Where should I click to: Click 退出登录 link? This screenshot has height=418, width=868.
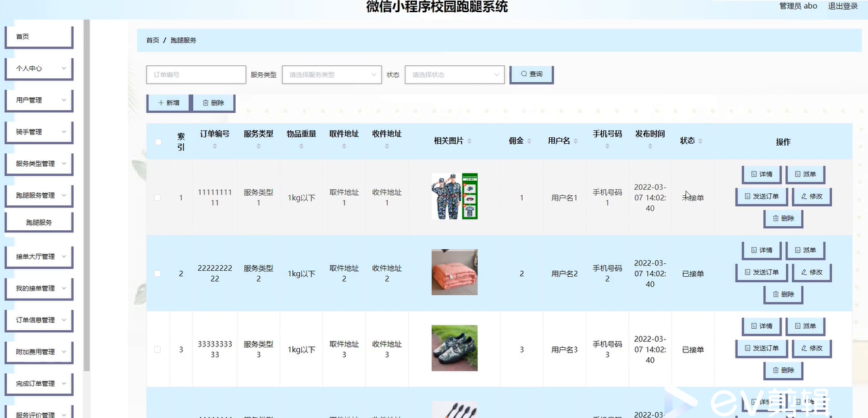click(843, 6)
